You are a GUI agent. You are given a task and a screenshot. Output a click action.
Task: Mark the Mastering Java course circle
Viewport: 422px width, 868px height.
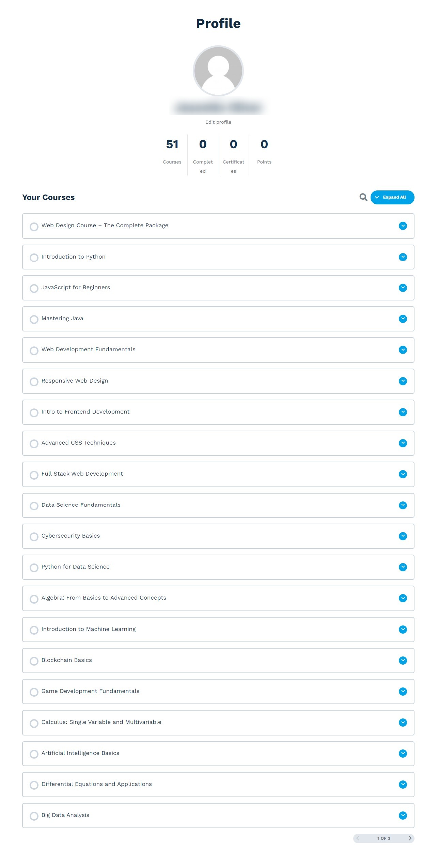[34, 320]
